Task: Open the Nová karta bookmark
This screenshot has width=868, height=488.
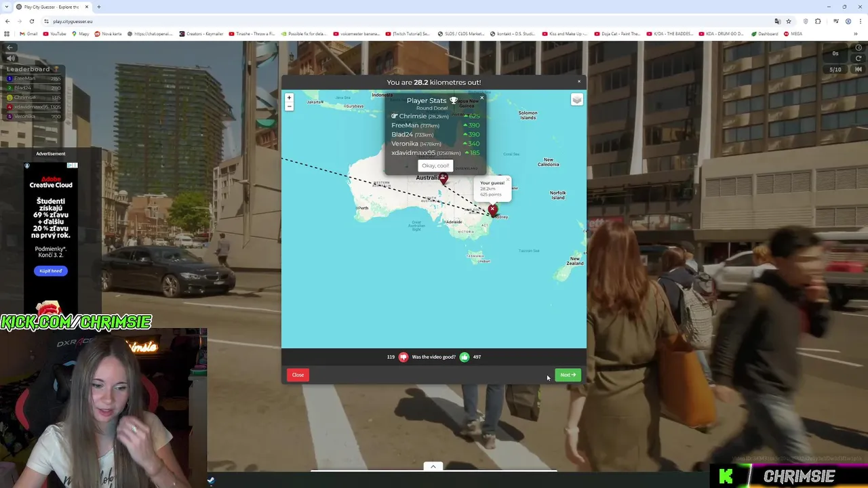Action: click(x=108, y=34)
